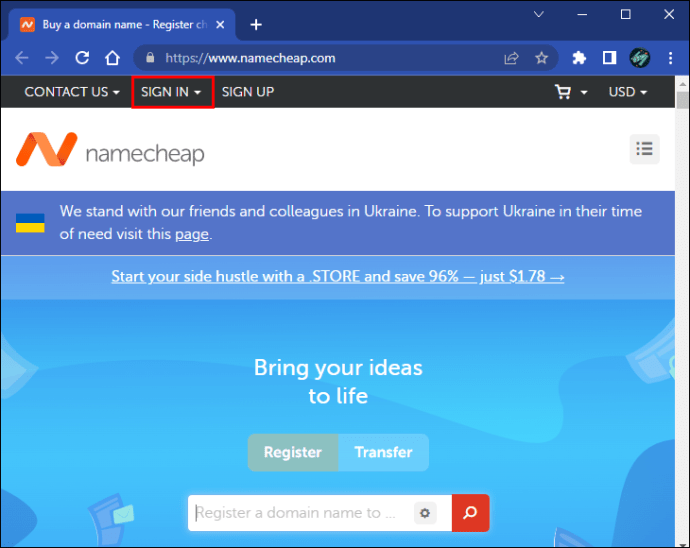
Task: Share this page from the address bar
Action: click(x=511, y=58)
